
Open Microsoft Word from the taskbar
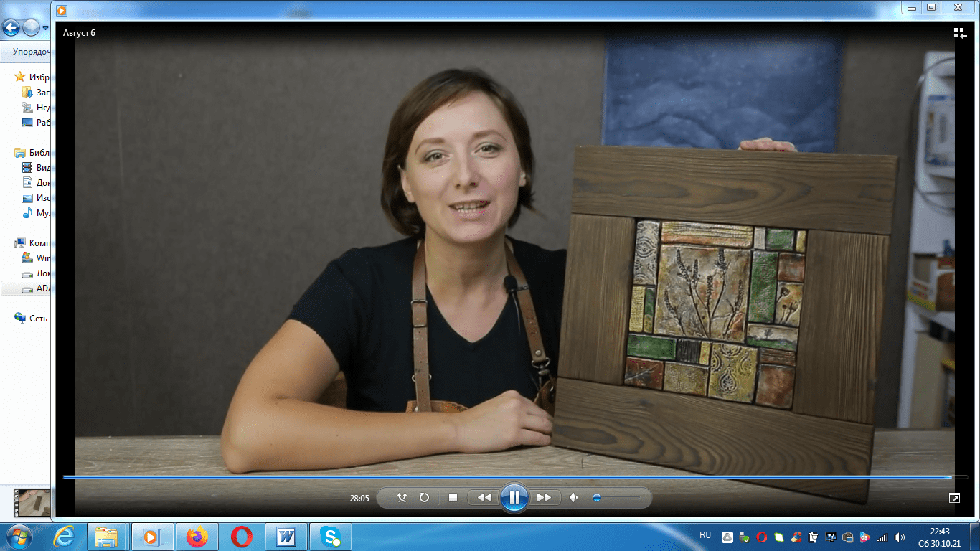coord(286,537)
